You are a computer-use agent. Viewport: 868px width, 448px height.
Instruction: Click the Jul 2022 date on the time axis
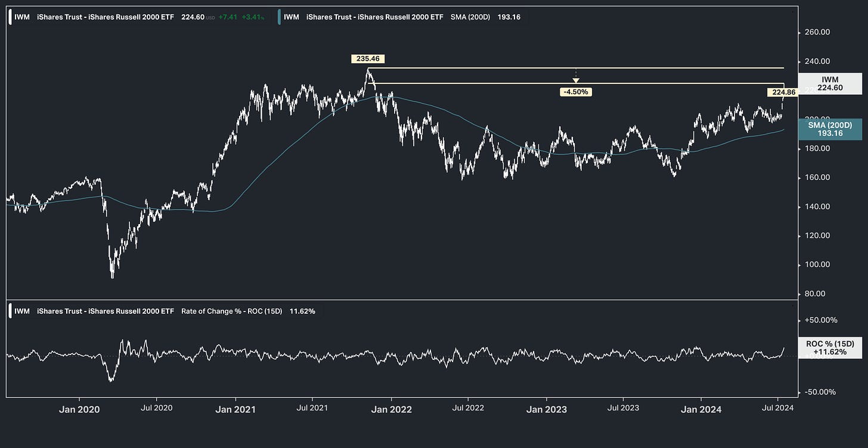pyautogui.click(x=468, y=409)
